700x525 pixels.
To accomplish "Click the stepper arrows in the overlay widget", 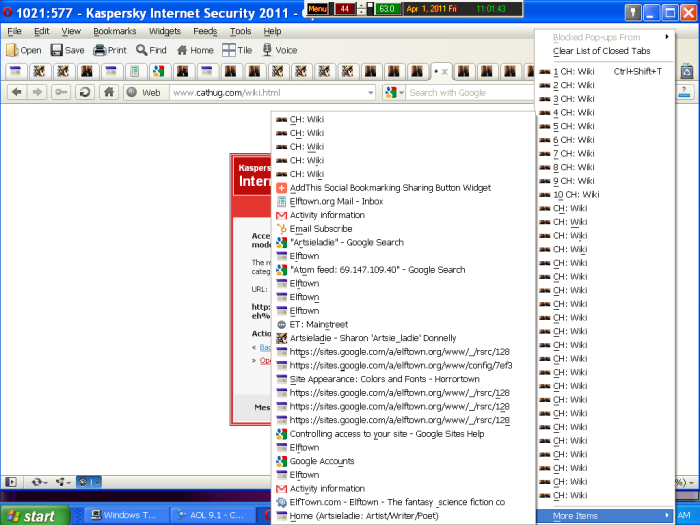I will (362, 8).
